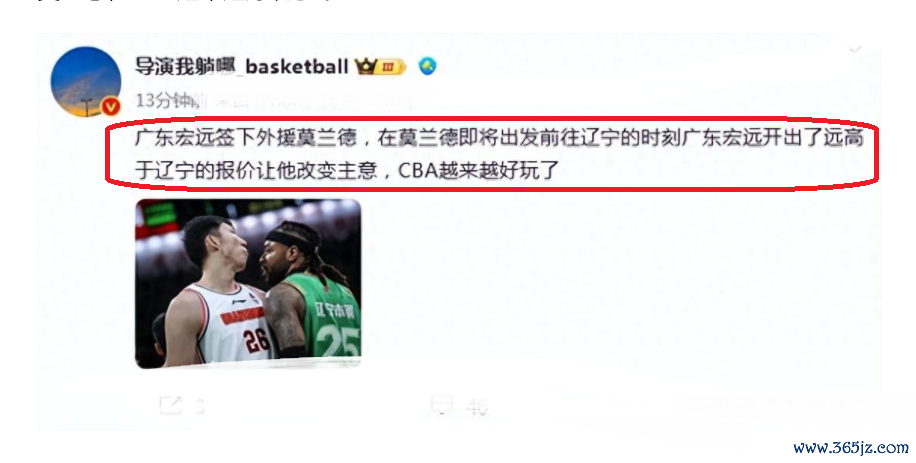Click green jersey number 25 player

pos(315,291)
